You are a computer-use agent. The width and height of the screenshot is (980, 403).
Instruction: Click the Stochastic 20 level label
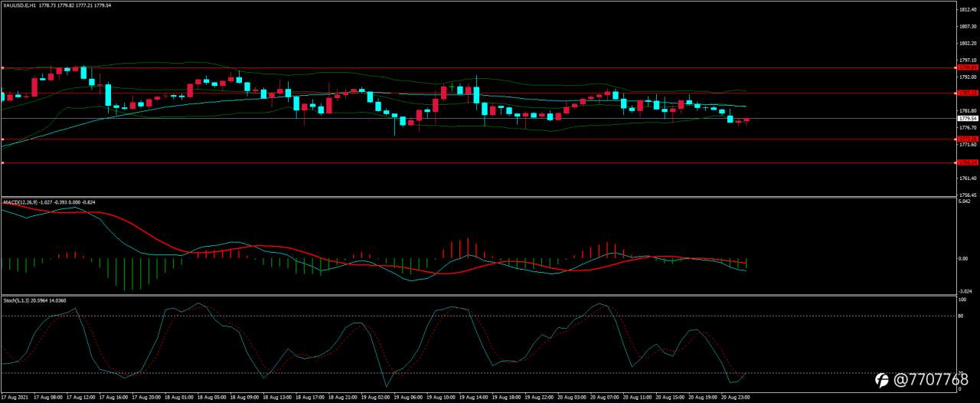click(x=961, y=373)
